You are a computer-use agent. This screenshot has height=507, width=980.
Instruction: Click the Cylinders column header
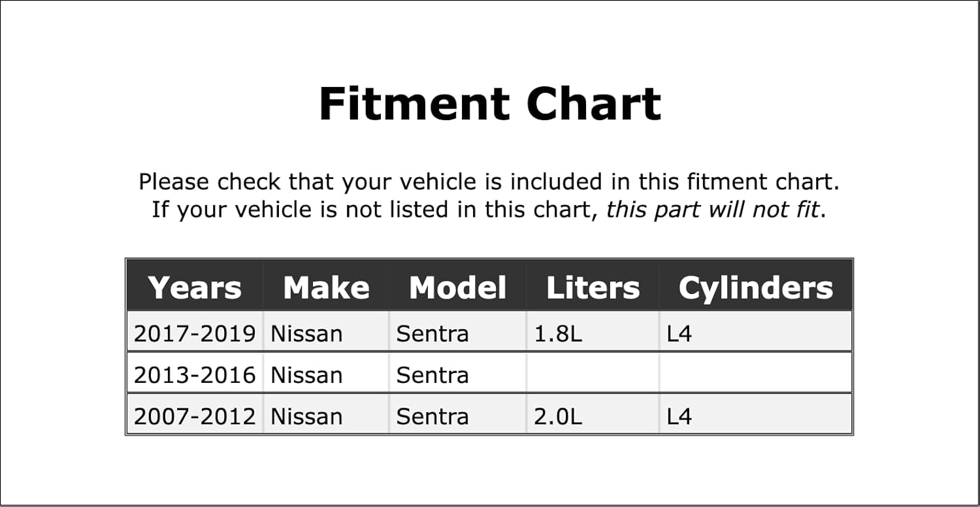coord(756,287)
